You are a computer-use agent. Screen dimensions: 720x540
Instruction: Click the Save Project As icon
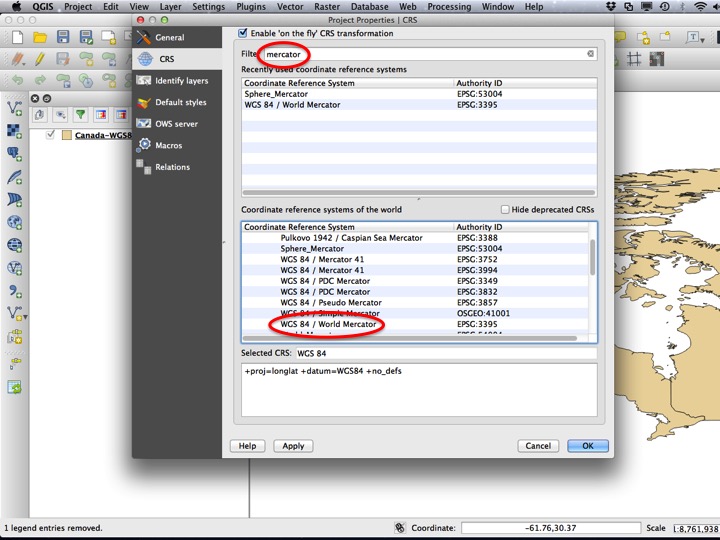[x=86, y=37]
